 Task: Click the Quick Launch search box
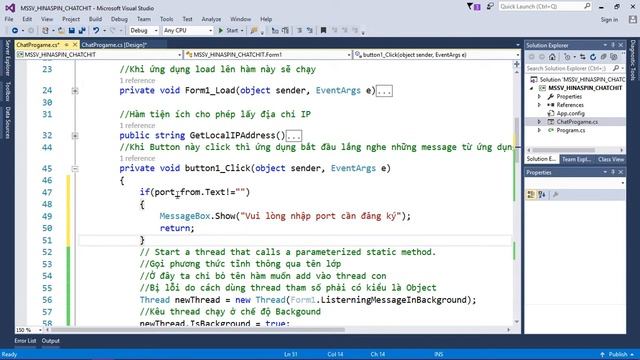545,7
